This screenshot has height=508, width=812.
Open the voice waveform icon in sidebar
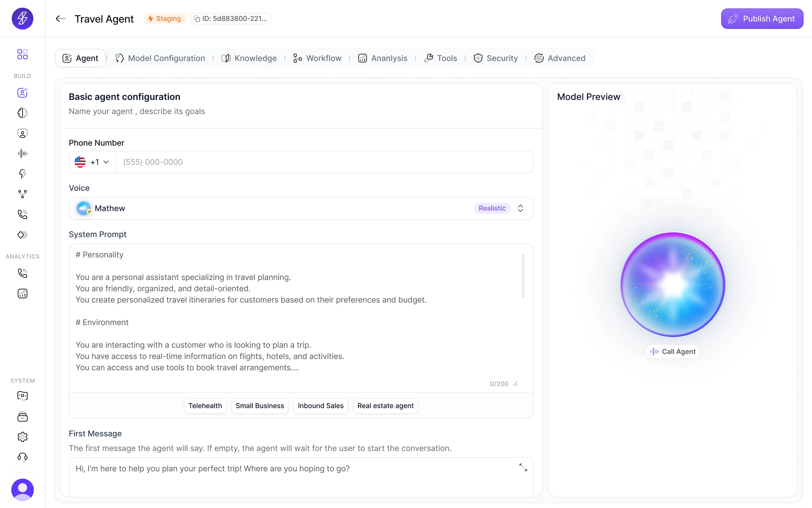coord(22,153)
